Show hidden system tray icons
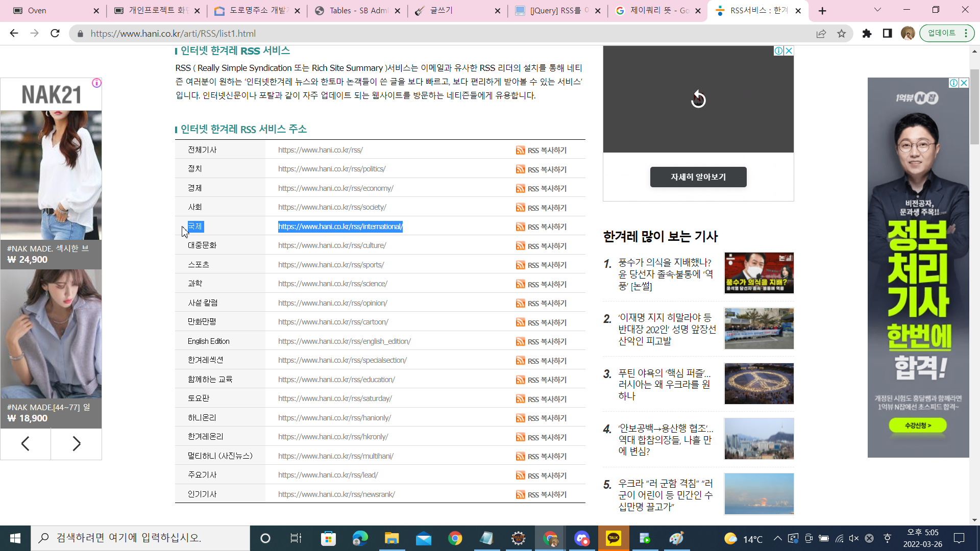The width and height of the screenshot is (980, 551). [777, 538]
